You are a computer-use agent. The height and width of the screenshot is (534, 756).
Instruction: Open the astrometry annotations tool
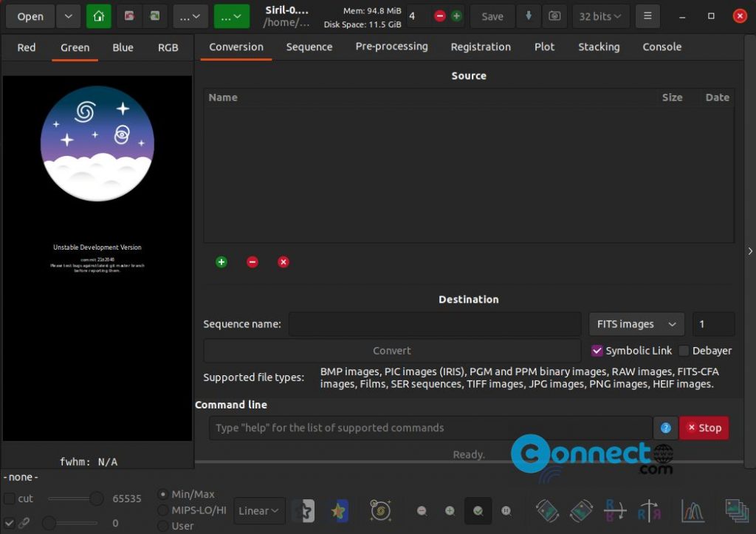click(380, 510)
